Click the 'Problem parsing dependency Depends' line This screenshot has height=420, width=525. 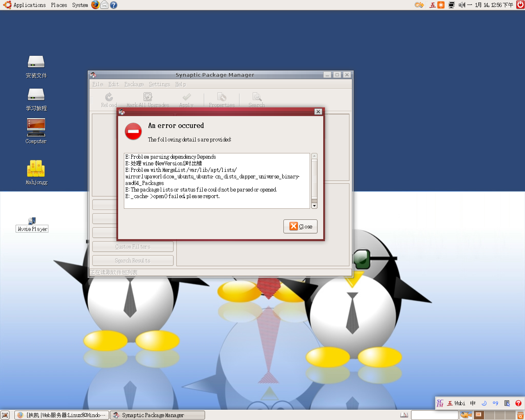(171, 157)
